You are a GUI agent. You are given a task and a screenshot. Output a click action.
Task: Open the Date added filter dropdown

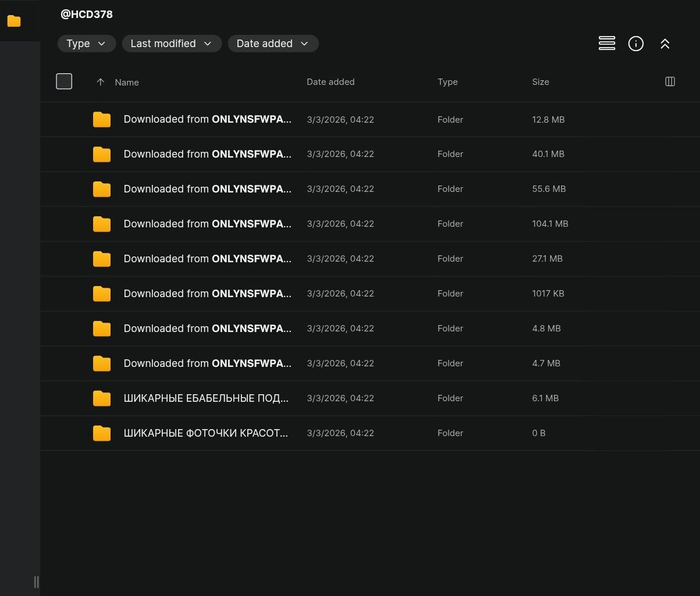coord(273,44)
